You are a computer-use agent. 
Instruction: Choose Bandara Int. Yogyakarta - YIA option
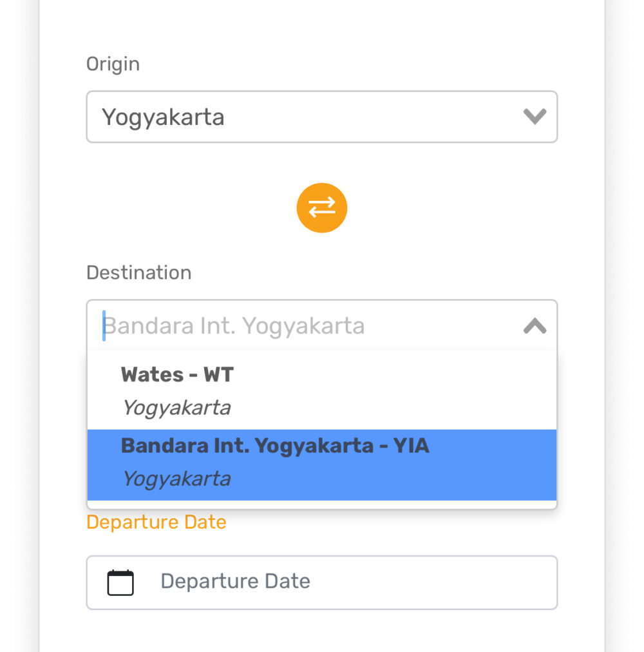(x=322, y=465)
